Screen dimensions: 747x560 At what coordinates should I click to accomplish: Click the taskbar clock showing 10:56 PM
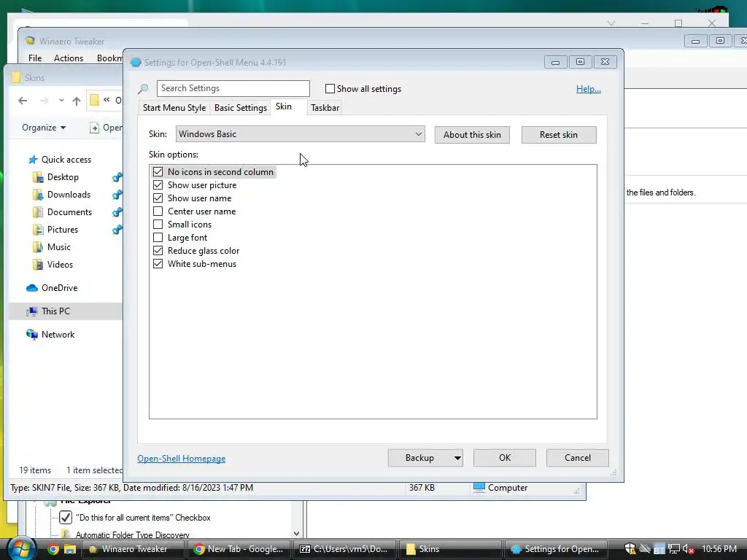point(719,549)
